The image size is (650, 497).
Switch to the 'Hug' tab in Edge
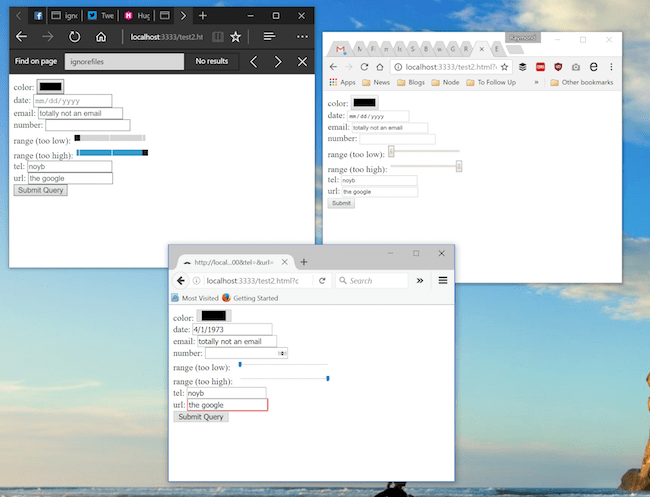137,16
